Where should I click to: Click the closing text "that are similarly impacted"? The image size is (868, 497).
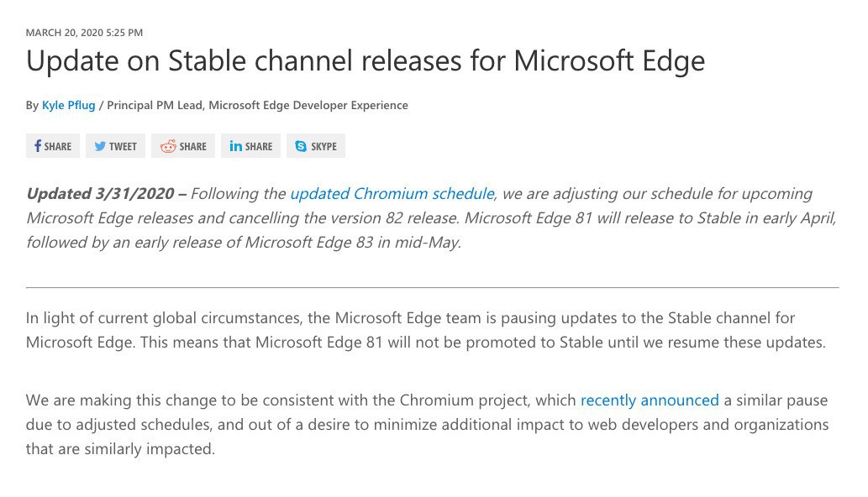(120, 449)
